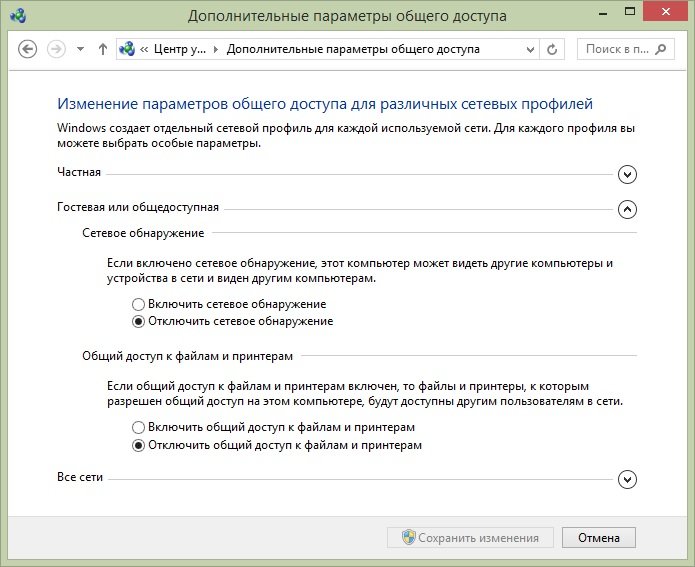Image resolution: width=695 pixels, height=567 pixels.
Task: Click the "Сохранить изменения" button
Action: tap(470, 538)
